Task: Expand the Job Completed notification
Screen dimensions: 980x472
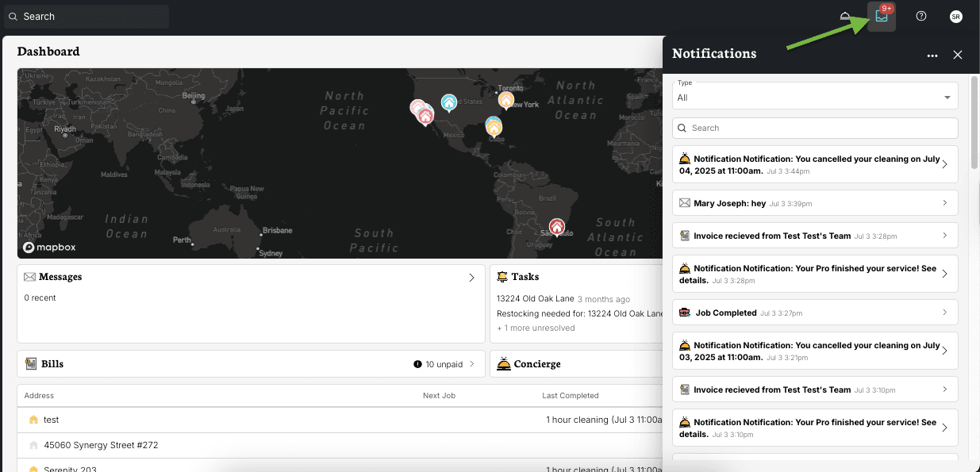Action: (814, 313)
